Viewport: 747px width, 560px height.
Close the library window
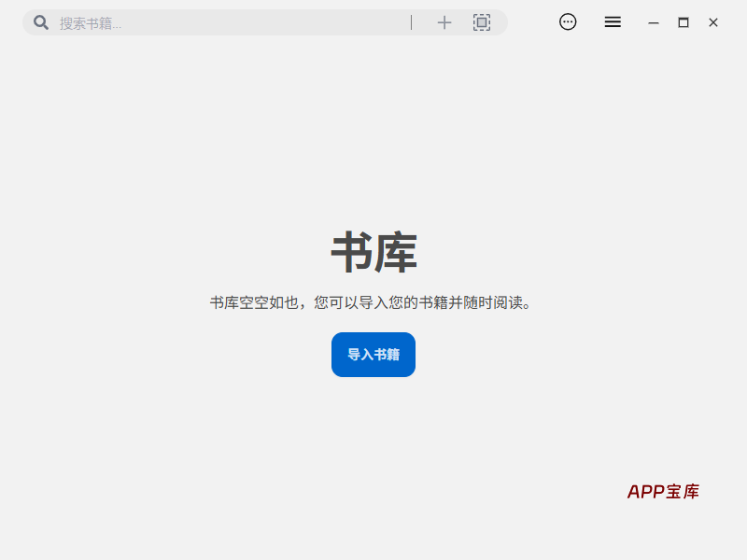click(713, 22)
